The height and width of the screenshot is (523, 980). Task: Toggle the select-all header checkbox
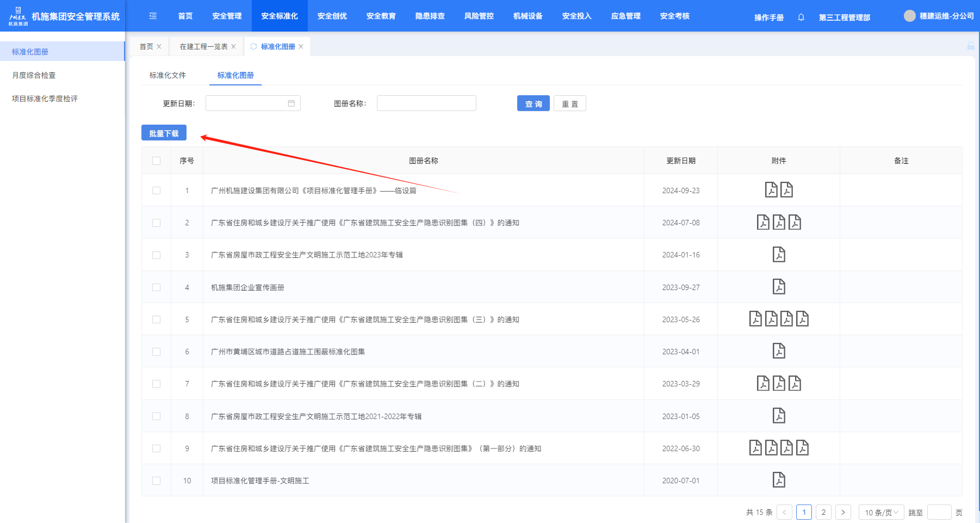pyautogui.click(x=157, y=161)
